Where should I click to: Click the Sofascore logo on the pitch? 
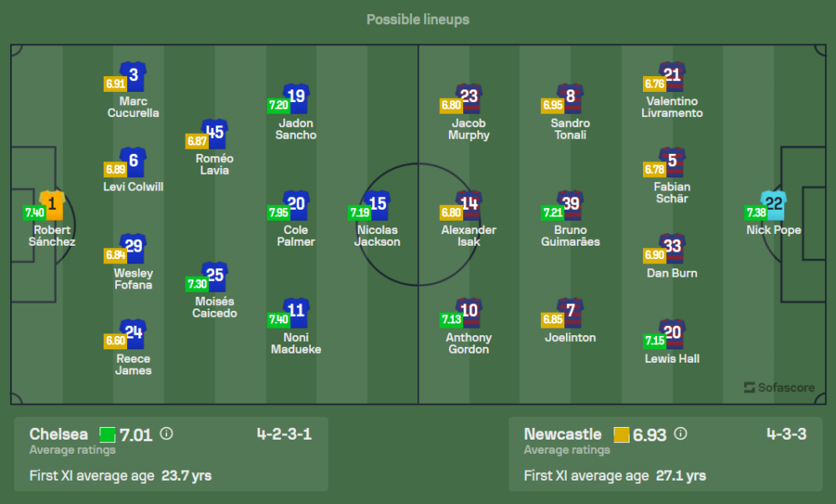pos(778,387)
